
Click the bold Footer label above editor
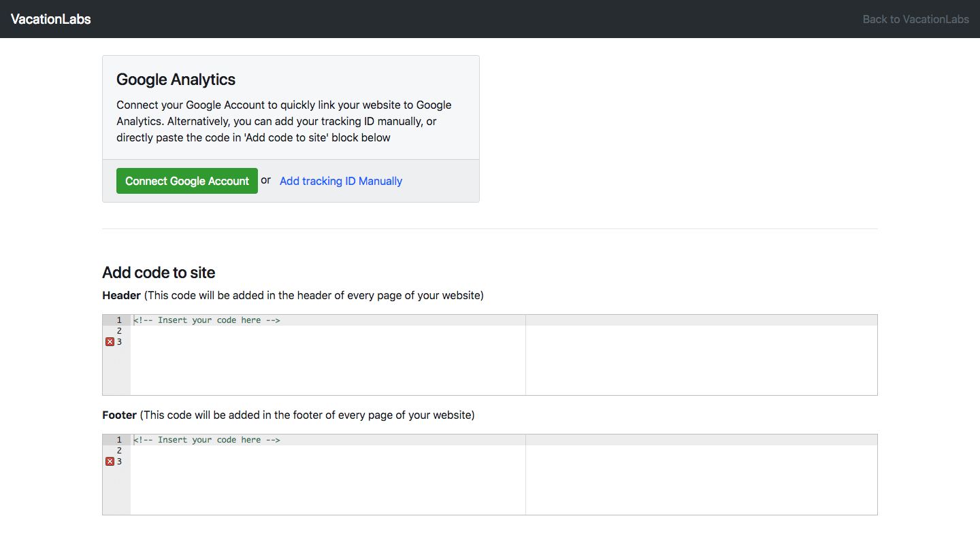coord(120,415)
